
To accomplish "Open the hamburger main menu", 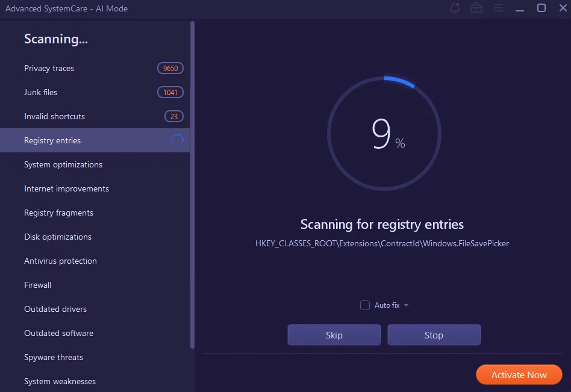I will click(x=498, y=8).
